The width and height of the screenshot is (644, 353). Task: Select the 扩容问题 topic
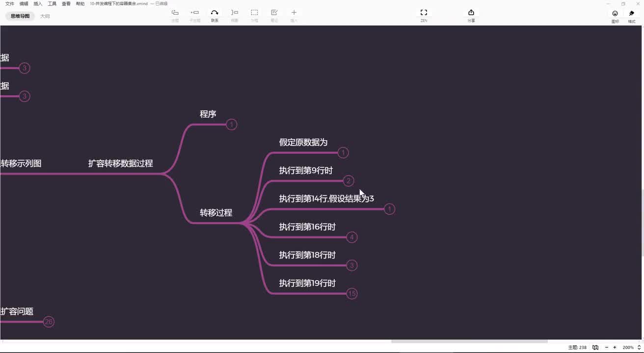(17, 311)
